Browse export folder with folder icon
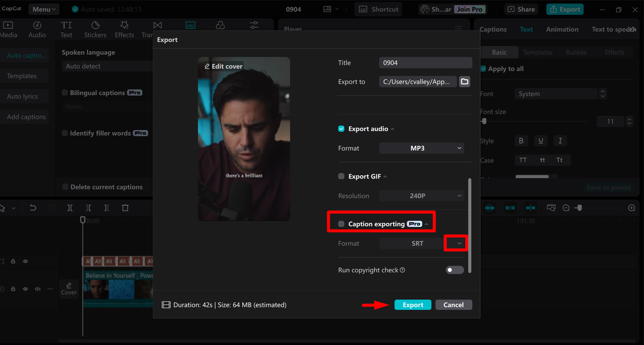The image size is (644, 345). [x=464, y=82]
